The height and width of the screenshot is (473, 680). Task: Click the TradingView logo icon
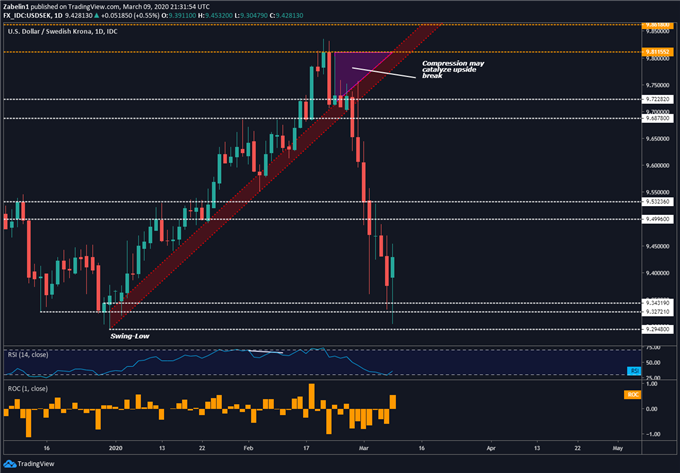pos(9,464)
